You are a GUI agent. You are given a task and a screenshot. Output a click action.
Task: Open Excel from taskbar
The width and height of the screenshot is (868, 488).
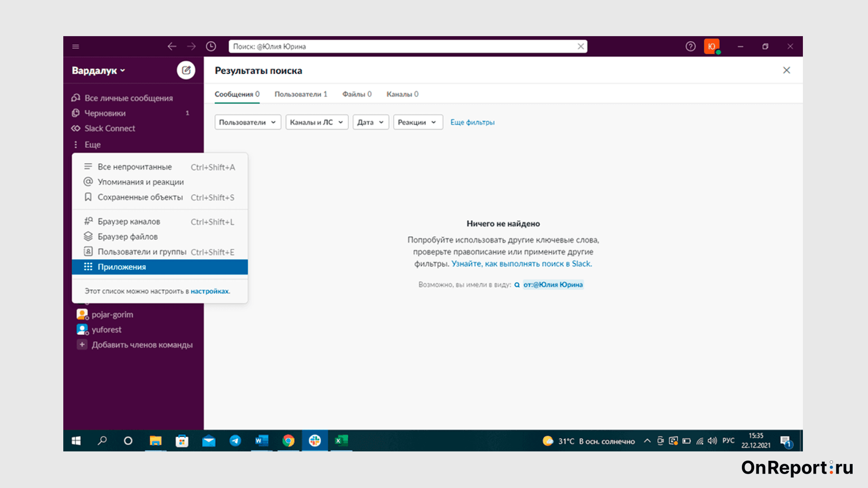(x=341, y=441)
